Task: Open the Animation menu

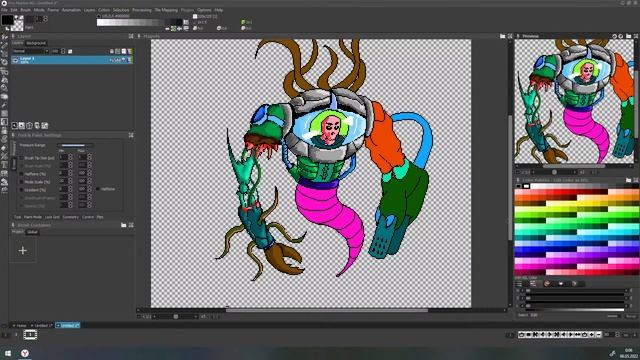Action: (x=71, y=10)
